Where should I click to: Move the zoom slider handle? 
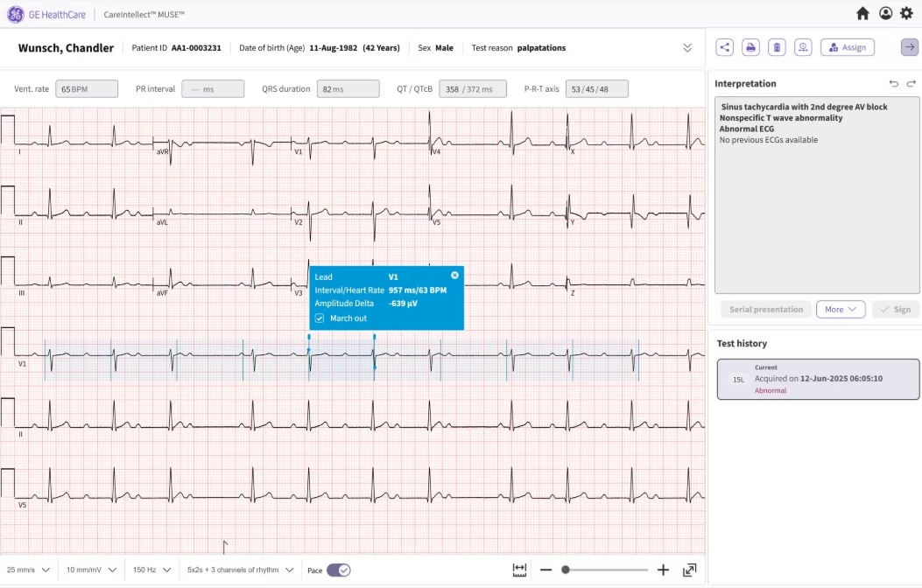(565, 570)
